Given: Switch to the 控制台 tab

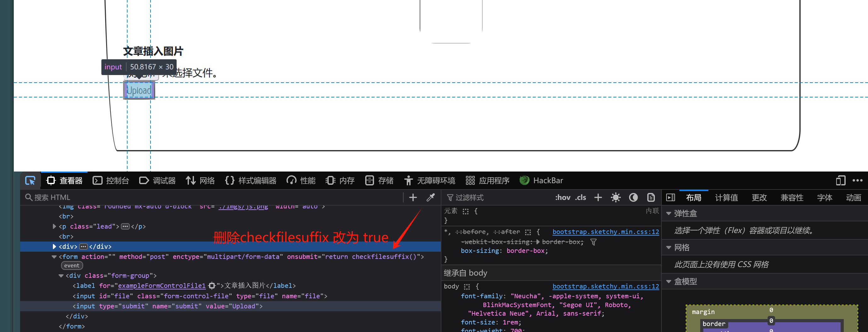Looking at the screenshot, I should point(111,181).
